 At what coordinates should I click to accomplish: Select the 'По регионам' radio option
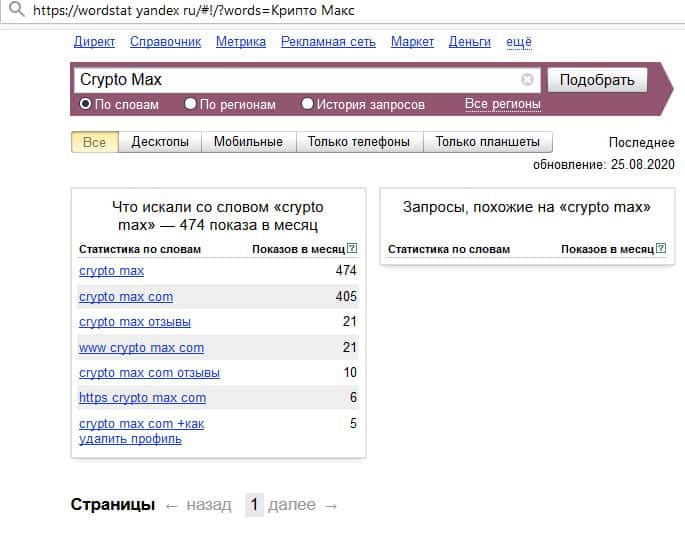[190, 104]
